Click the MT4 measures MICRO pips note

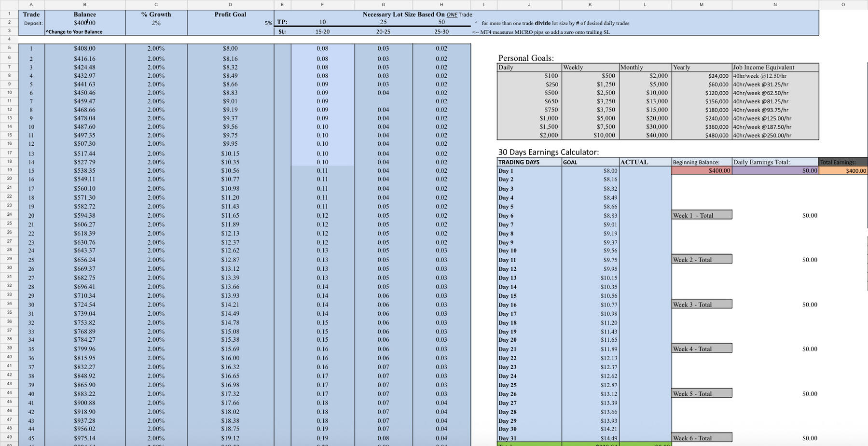pos(541,32)
